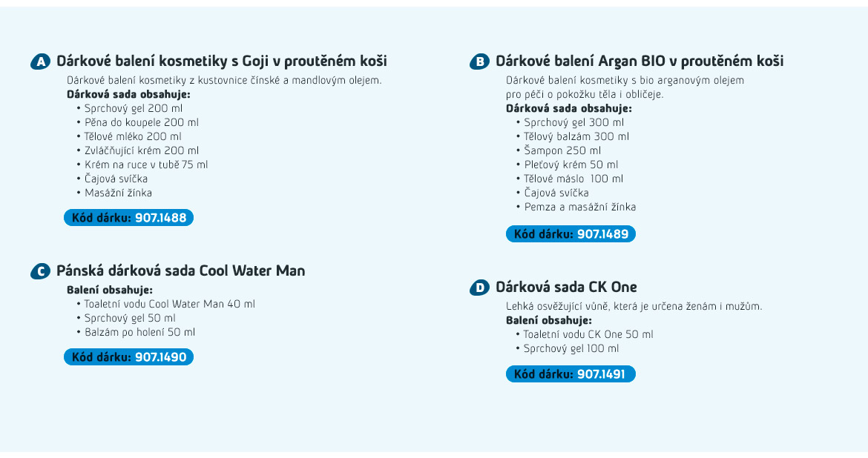Select gift code 907.1490 badge
The height and width of the screenshot is (458, 868).
[129, 356]
